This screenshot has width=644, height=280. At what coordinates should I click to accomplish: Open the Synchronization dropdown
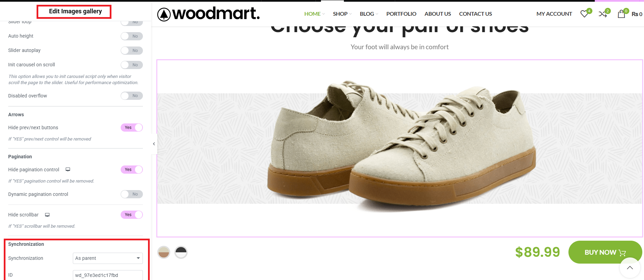(108, 258)
